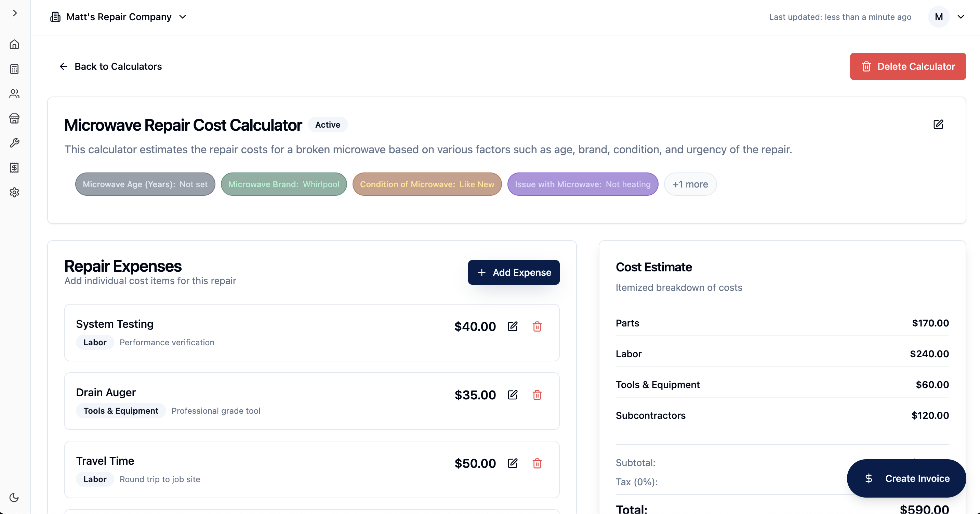Open the Home icon in sidebar
This screenshot has height=514, width=980.
14,44
